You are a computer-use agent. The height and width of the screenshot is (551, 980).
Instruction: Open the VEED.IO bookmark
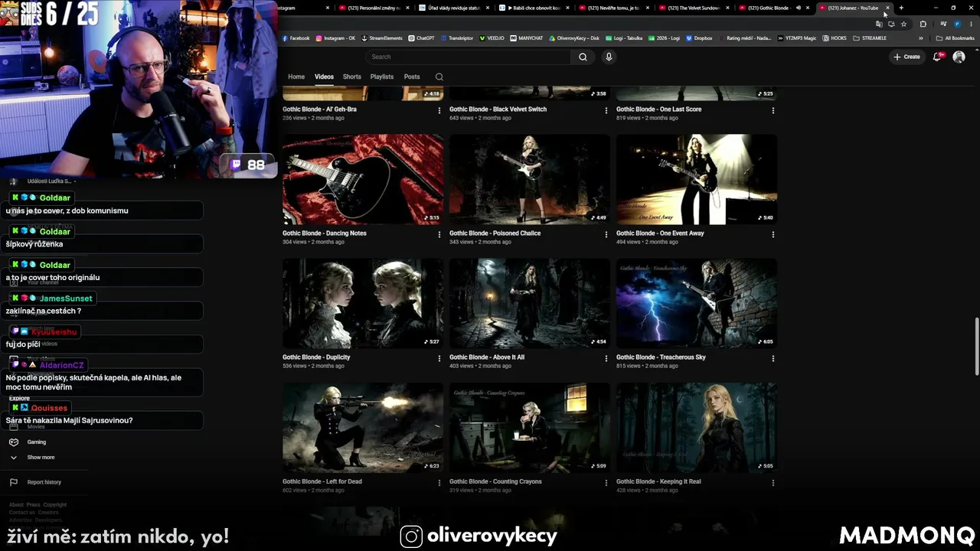coord(492,38)
